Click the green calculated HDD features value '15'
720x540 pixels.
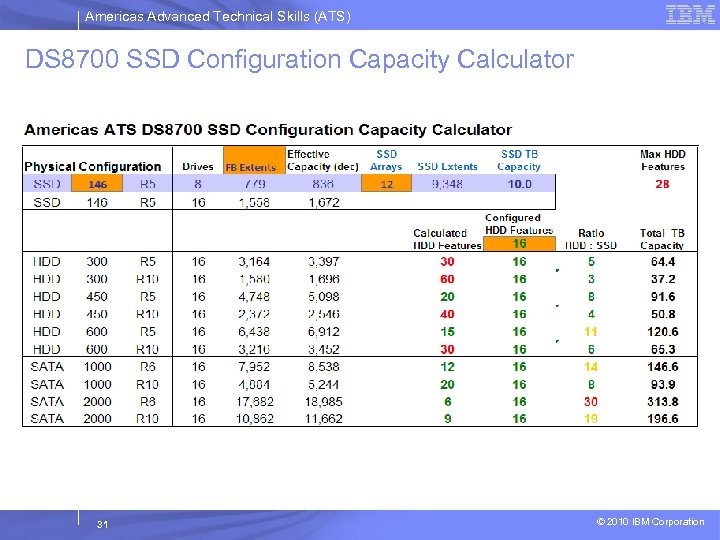click(x=447, y=332)
